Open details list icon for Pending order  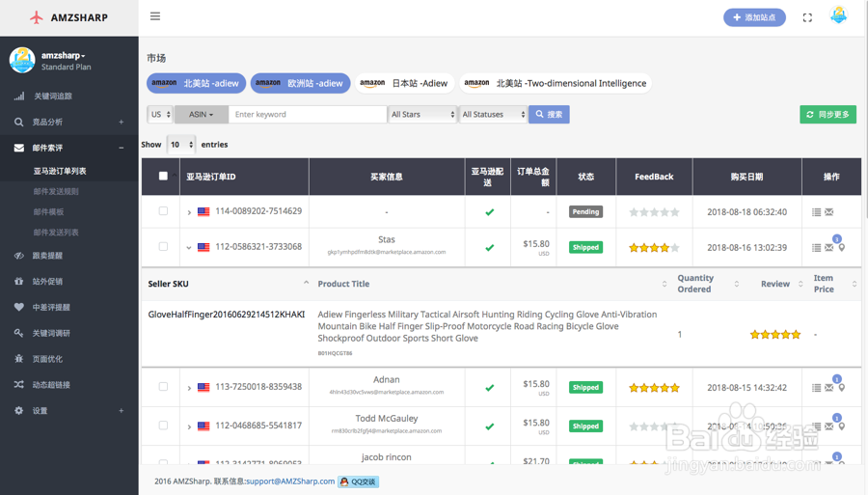(817, 212)
